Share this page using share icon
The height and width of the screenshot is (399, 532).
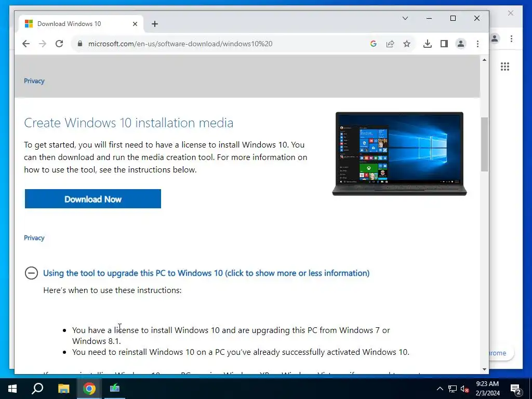click(390, 44)
